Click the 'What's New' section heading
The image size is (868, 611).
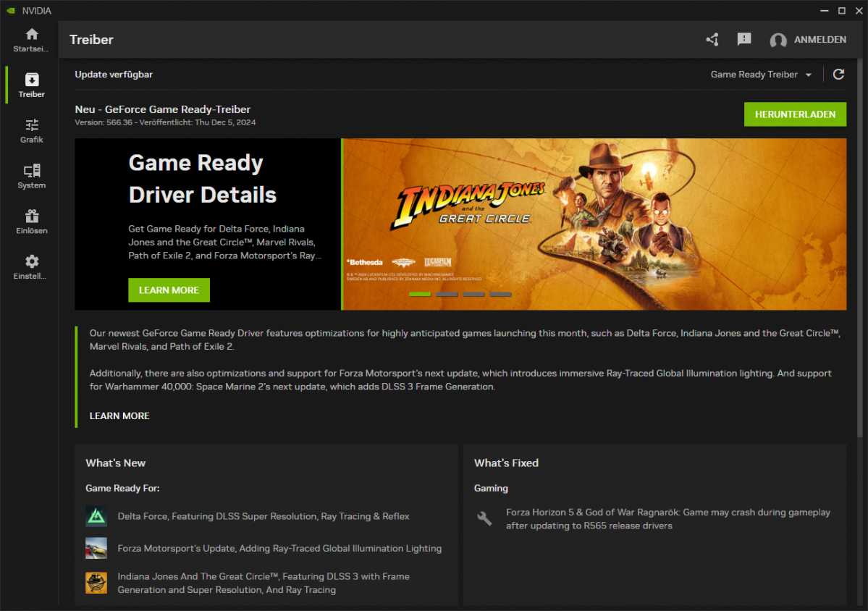[x=115, y=463]
